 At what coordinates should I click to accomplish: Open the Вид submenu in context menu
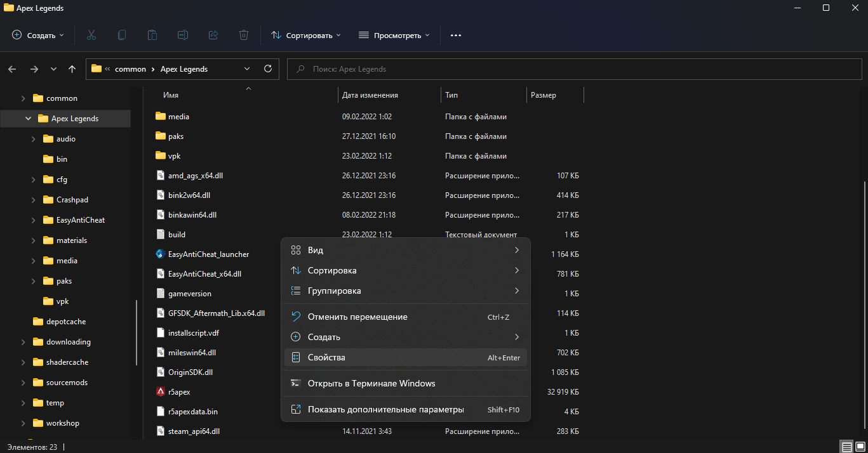coord(406,250)
